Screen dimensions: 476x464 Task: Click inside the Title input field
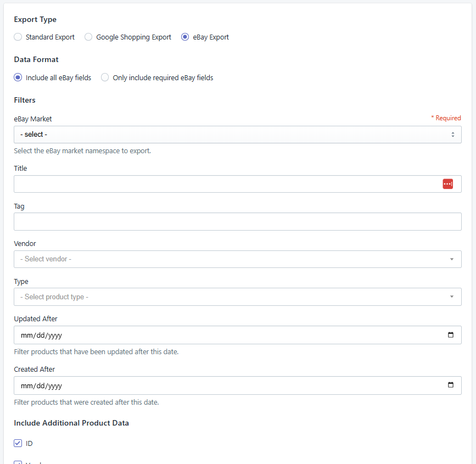pos(220,183)
